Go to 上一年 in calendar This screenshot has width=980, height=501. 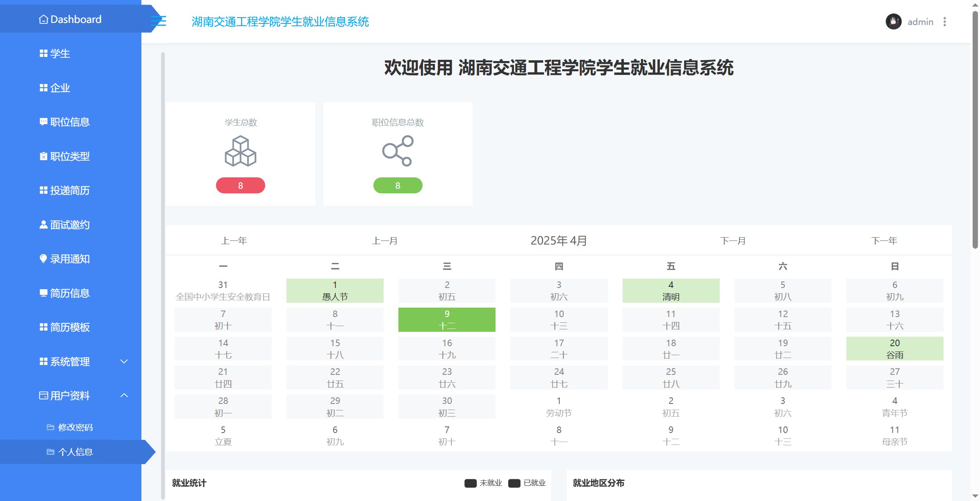point(234,240)
